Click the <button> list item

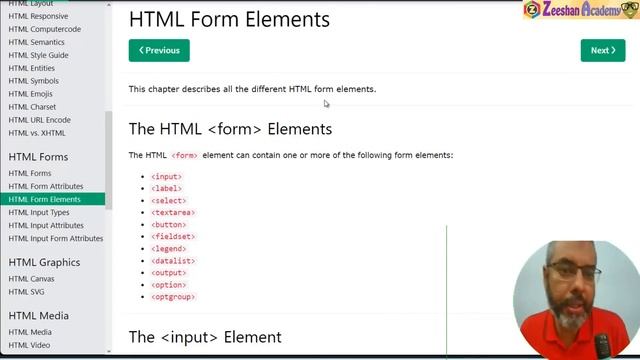pyautogui.click(x=169, y=225)
